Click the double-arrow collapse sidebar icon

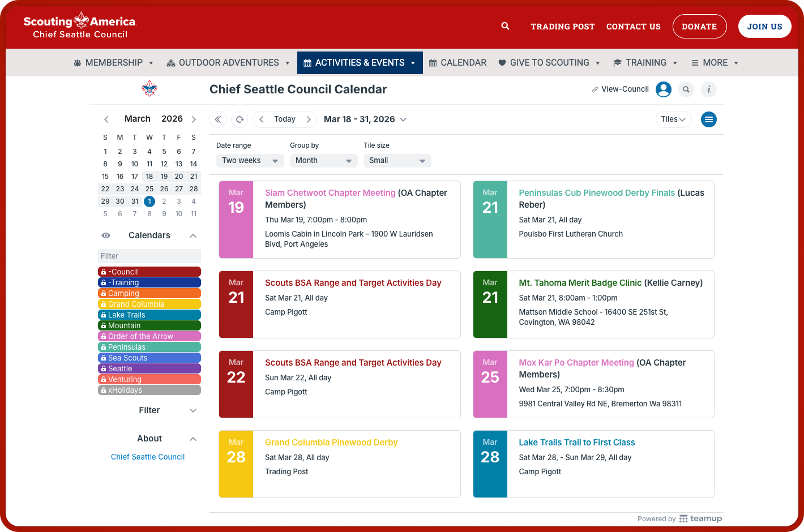[218, 119]
